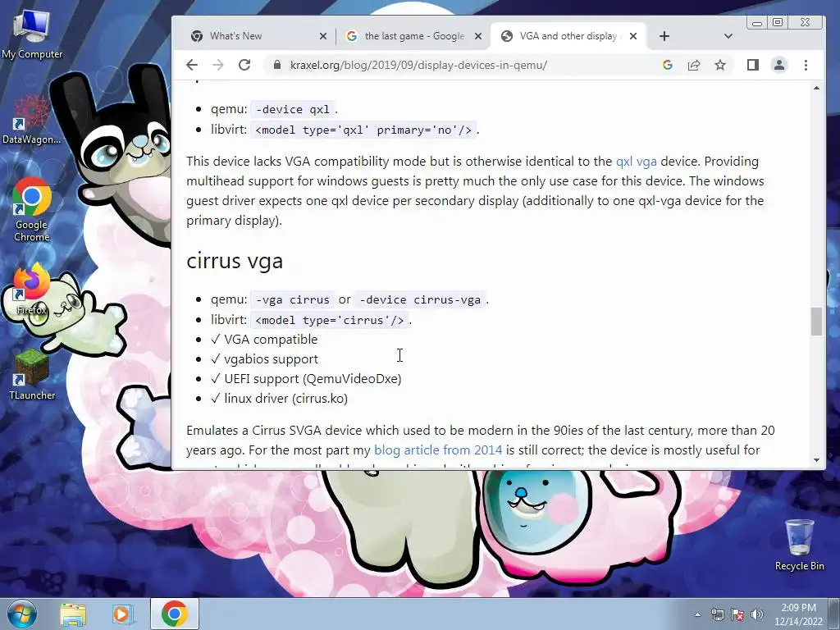Share this page using the share icon
The width and height of the screenshot is (840, 630).
pos(694,66)
